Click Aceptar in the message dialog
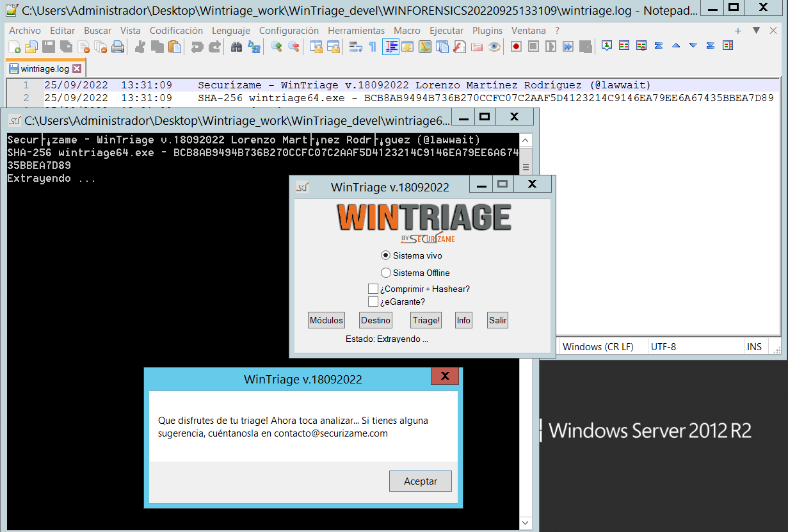 tap(421, 481)
